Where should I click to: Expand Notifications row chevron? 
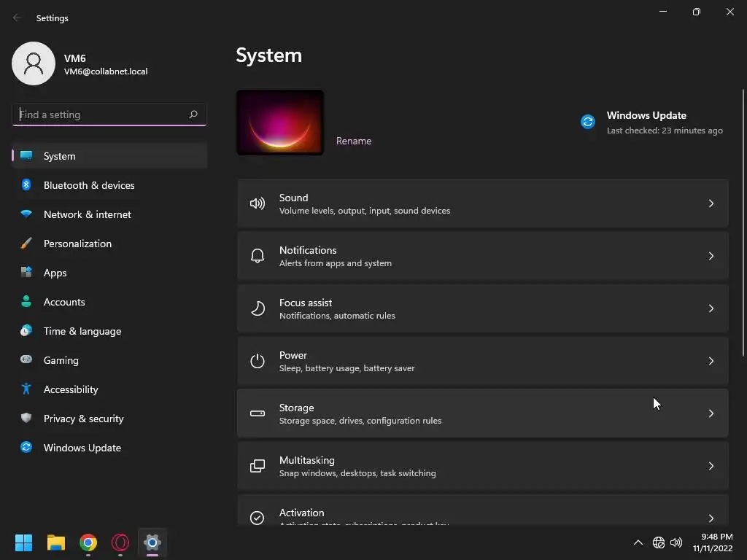pos(711,256)
